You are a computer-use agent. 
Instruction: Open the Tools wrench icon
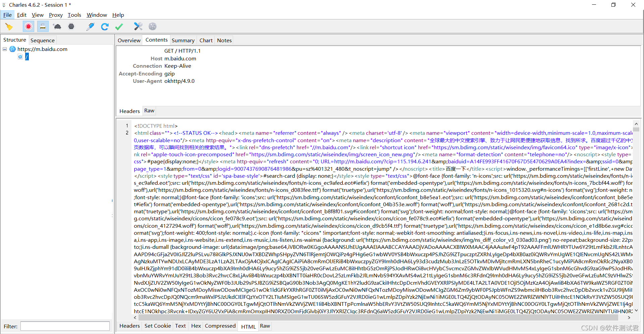pos(138,26)
